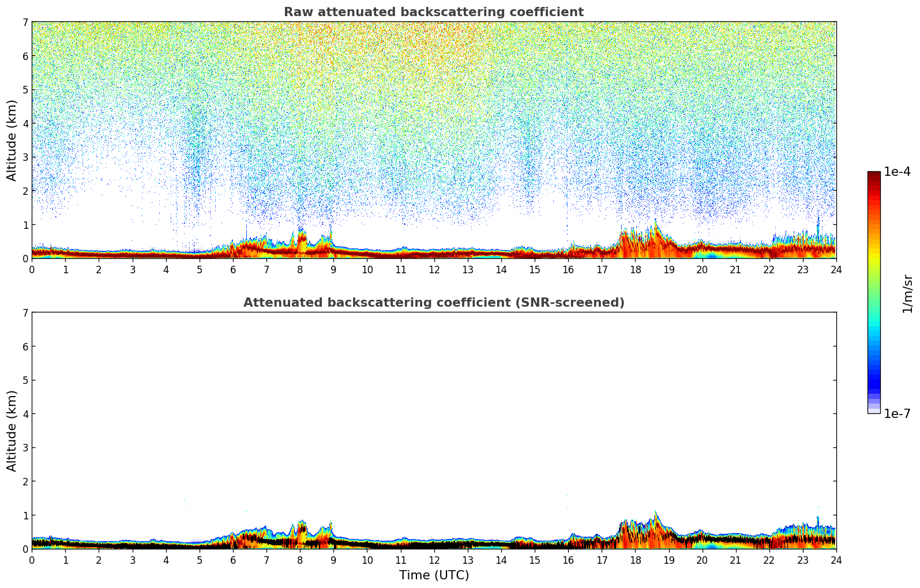
Task: Pick the dark red top of the colorbar
Action: click(x=874, y=176)
